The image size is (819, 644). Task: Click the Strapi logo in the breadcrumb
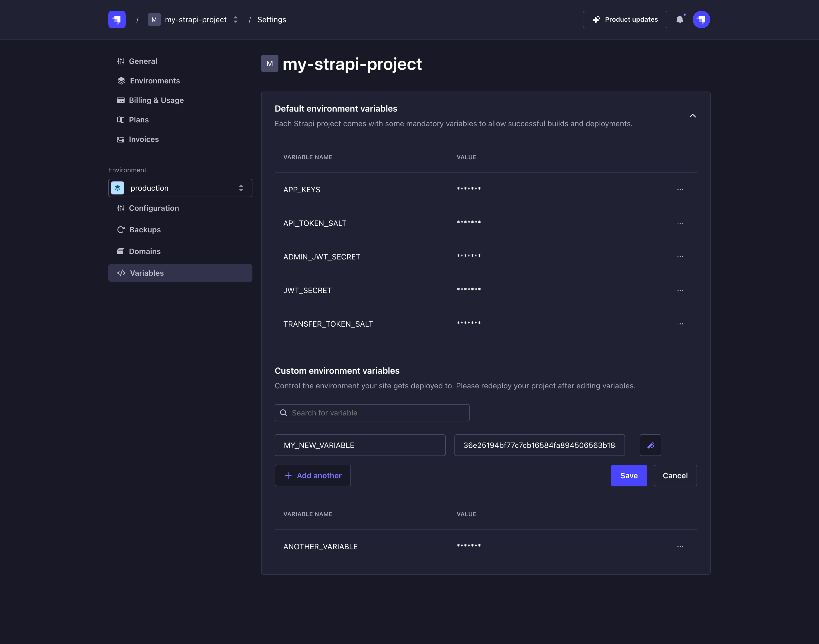[117, 19]
